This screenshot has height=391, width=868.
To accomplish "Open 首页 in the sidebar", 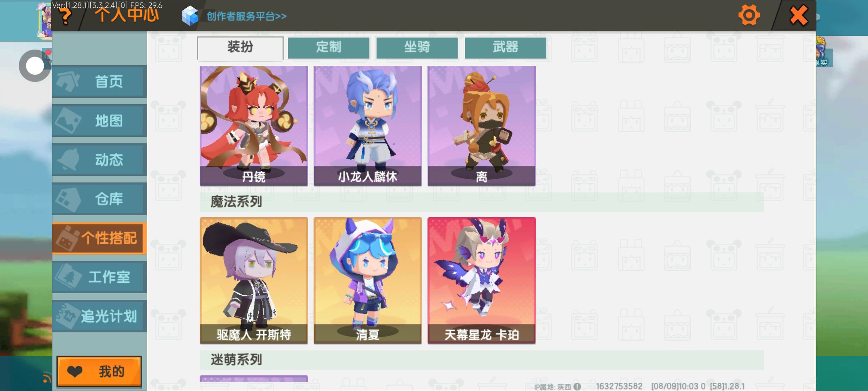I will (x=99, y=81).
